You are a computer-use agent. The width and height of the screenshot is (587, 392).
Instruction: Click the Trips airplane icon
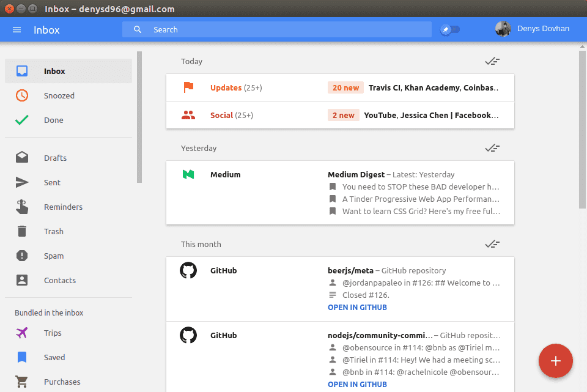pos(22,333)
